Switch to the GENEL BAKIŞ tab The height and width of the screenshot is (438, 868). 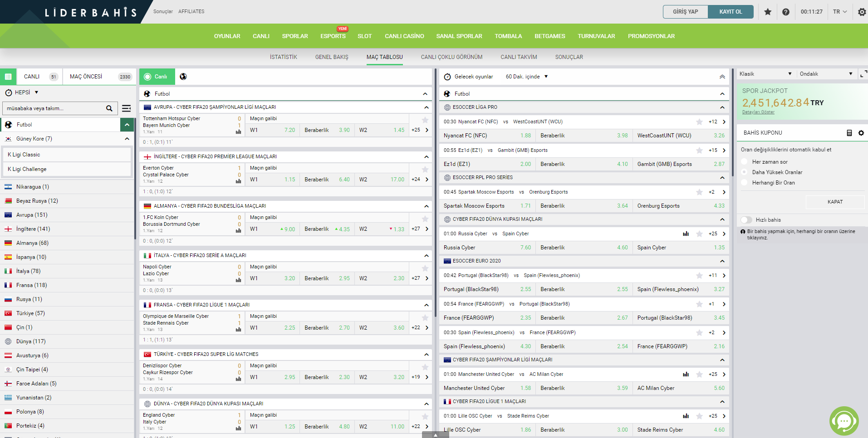click(332, 57)
